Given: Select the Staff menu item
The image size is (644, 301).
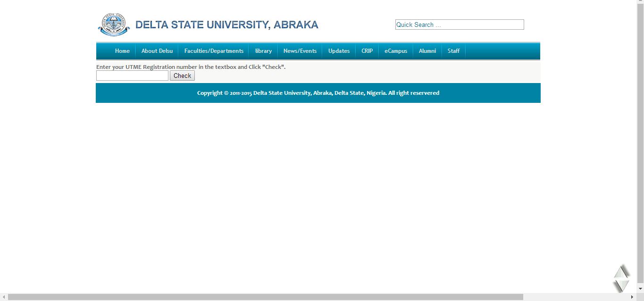Looking at the screenshot, I should click(x=453, y=51).
